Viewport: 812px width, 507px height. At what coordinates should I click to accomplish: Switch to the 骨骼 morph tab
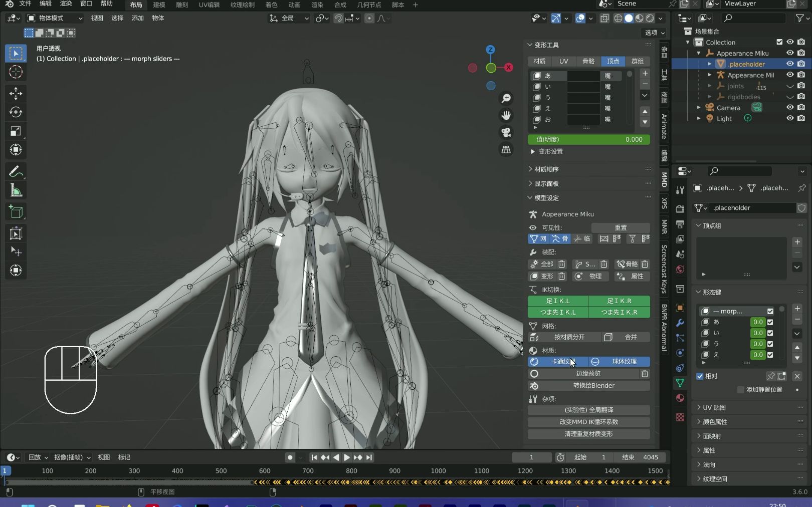[x=588, y=61]
